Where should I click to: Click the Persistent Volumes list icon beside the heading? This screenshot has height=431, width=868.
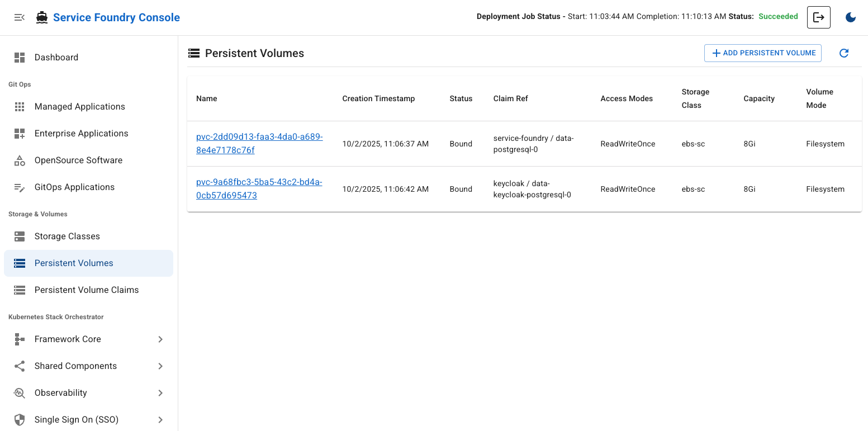194,53
